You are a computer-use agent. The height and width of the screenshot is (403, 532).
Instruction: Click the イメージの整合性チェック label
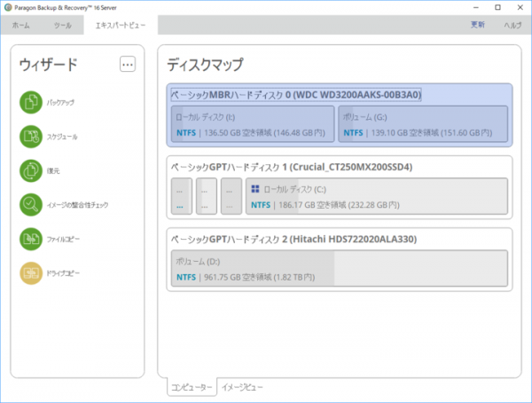coord(78,205)
